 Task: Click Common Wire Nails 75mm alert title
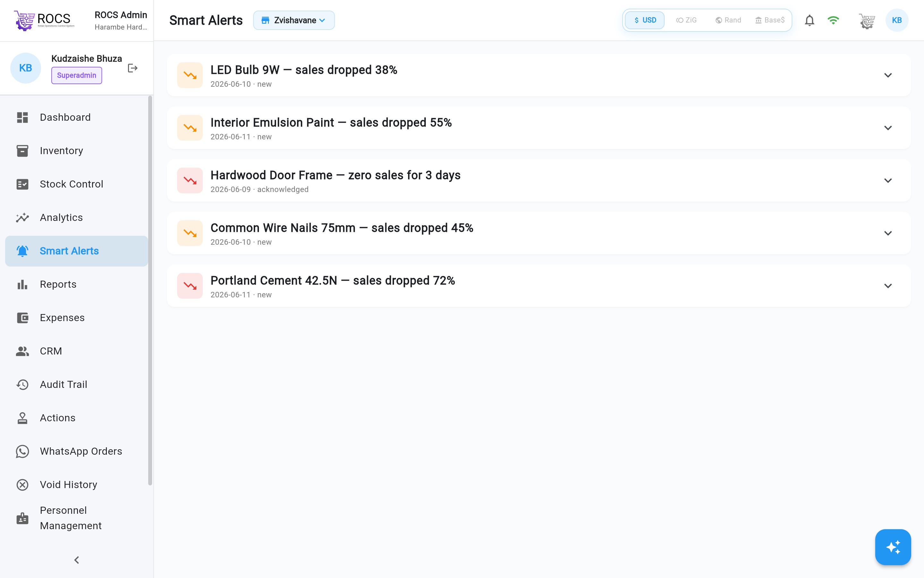pyautogui.click(x=342, y=228)
